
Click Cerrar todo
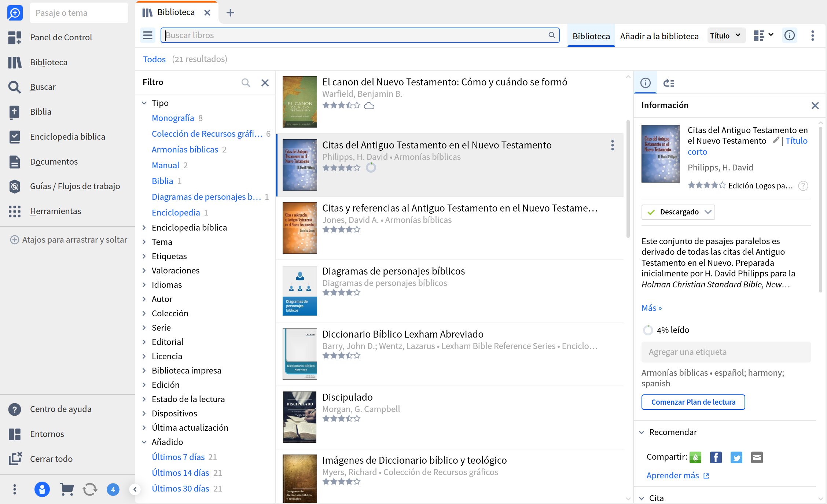coord(51,459)
